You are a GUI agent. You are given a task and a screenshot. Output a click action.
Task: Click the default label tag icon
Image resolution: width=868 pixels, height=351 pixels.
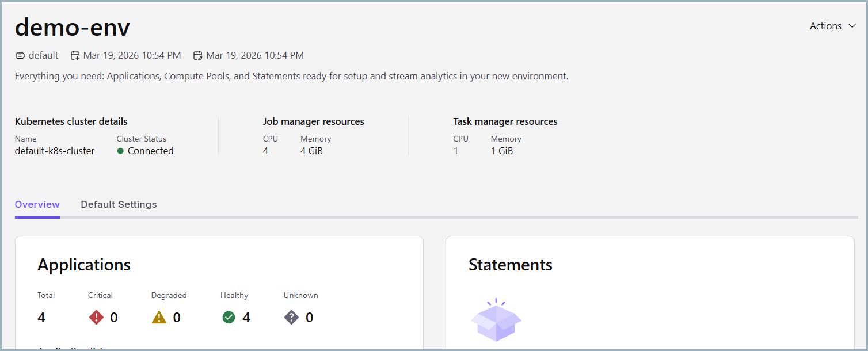pyautogui.click(x=20, y=56)
